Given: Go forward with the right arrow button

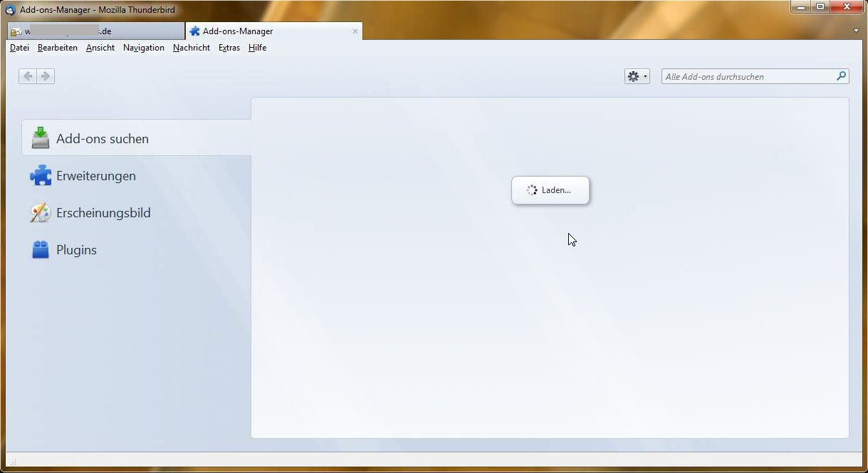Looking at the screenshot, I should pyautogui.click(x=46, y=76).
